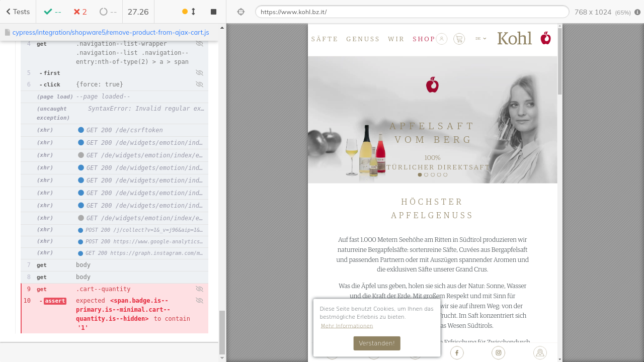
Task: Open the SHOP navigation menu item
Action: point(424,39)
